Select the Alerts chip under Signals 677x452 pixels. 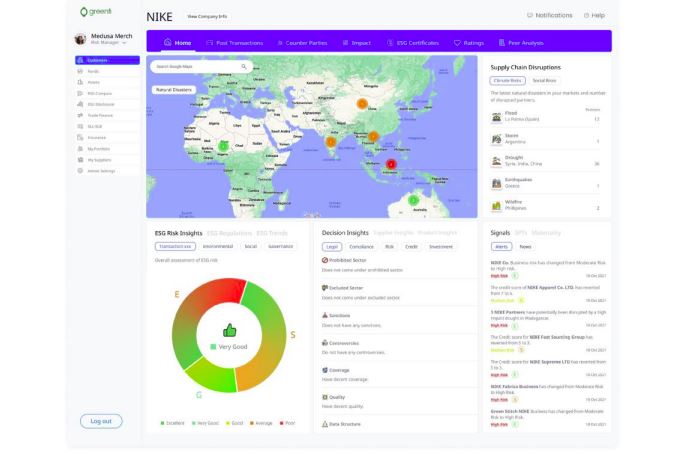click(501, 247)
